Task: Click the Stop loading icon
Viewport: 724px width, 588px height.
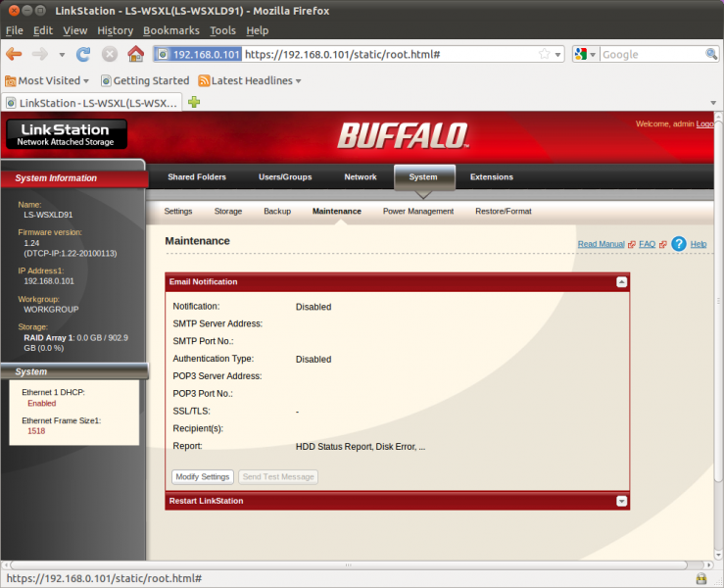Action: (110, 55)
